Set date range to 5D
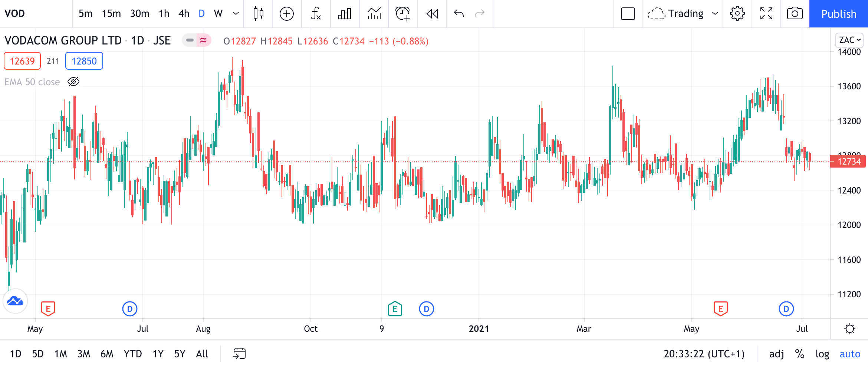 pyautogui.click(x=38, y=354)
